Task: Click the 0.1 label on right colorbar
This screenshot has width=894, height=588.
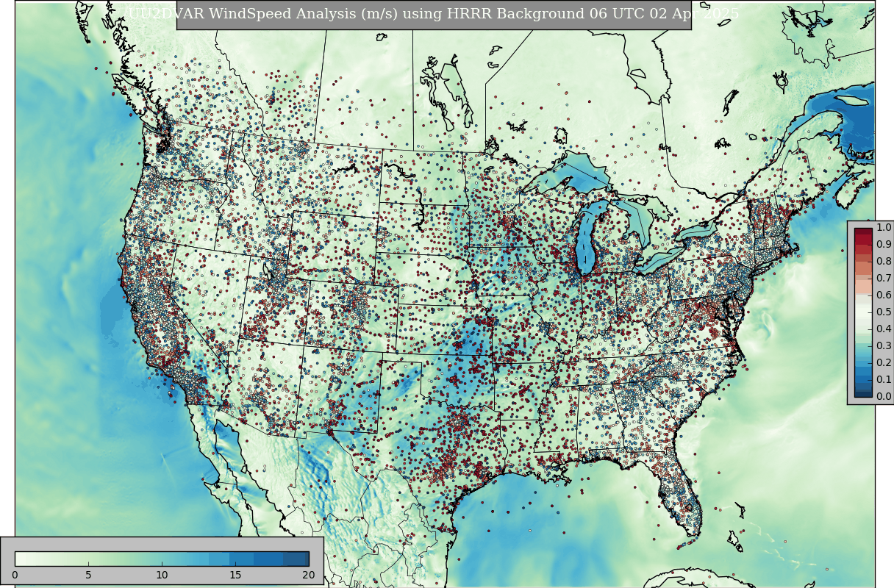Action: (883, 379)
